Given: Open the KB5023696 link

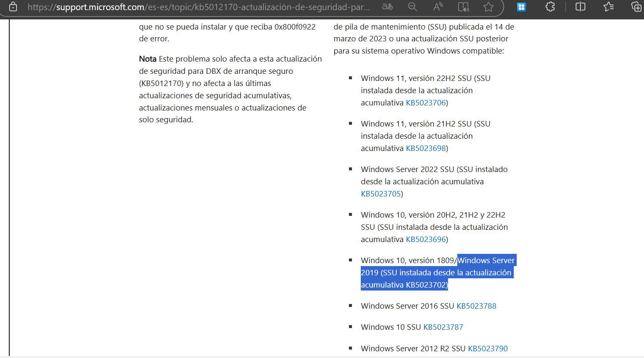Looking at the screenshot, I should click(x=426, y=239).
